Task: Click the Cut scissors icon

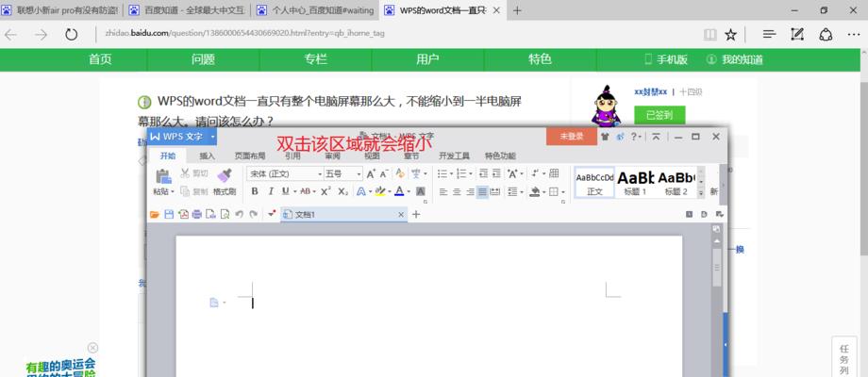Action: click(185, 173)
